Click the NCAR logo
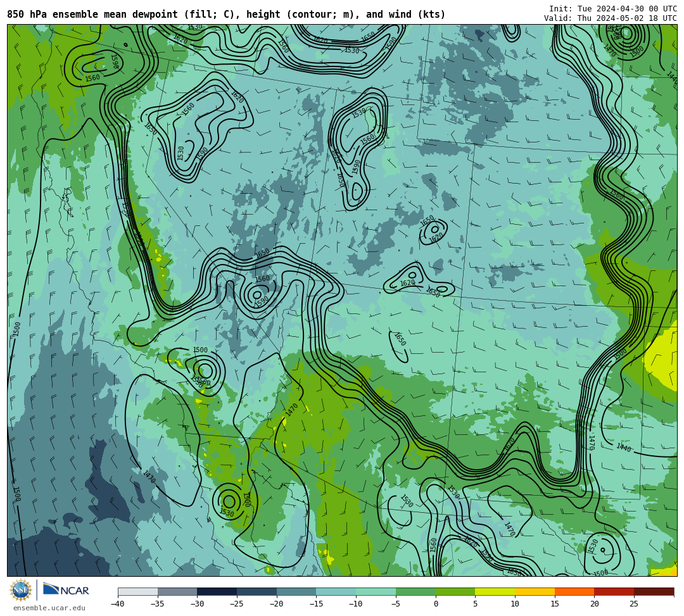Screen dimensions: 684x616 click(66, 589)
